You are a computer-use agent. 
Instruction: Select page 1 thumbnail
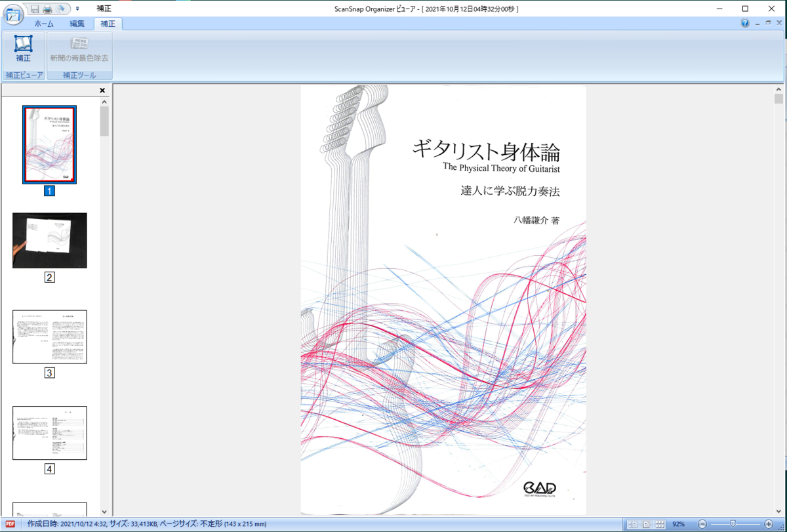coord(50,144)
